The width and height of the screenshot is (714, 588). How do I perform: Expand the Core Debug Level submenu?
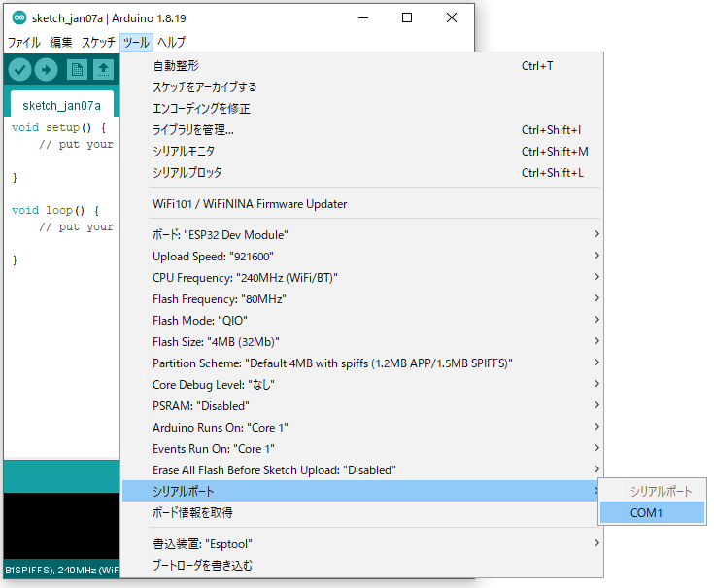tap(362, 385)
